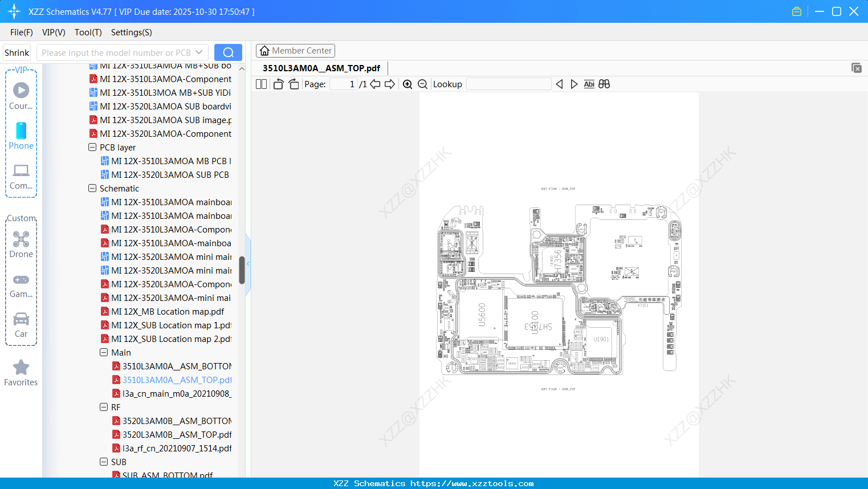
Task: Collapse the Schematic tree section
Action: click(92, 188)
